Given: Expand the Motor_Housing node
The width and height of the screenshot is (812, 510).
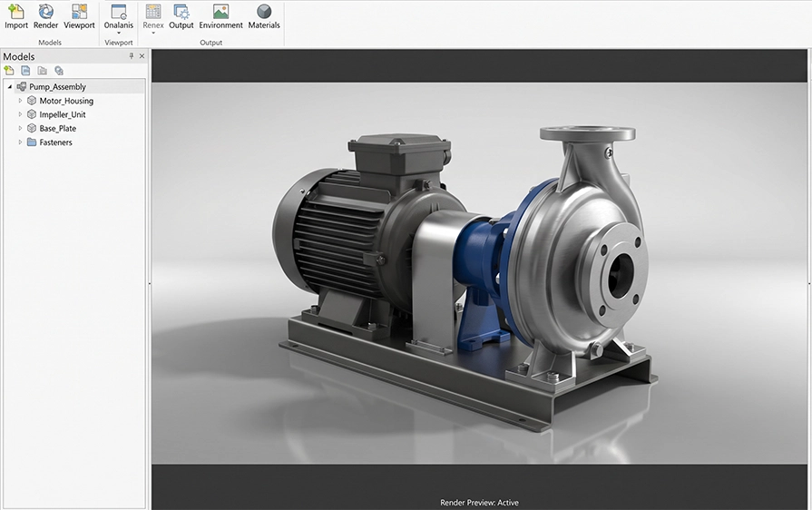Looking at the screenshot, I should click(x=20, y=101).
